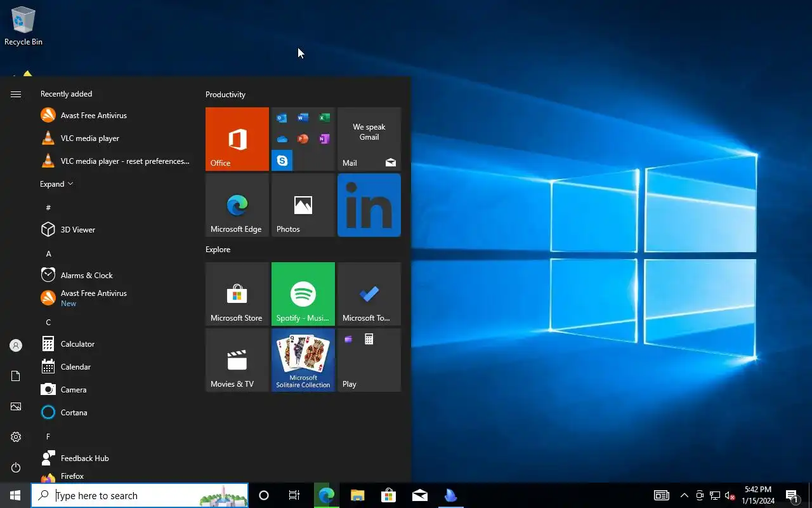The height and width of the screenshot is (508, 812).
Task: Open the user account icon
Action: [16, 345]
